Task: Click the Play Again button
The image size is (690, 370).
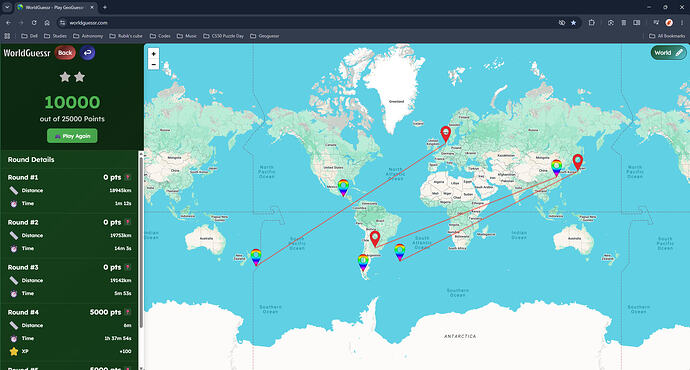Action: coord(72,136)
